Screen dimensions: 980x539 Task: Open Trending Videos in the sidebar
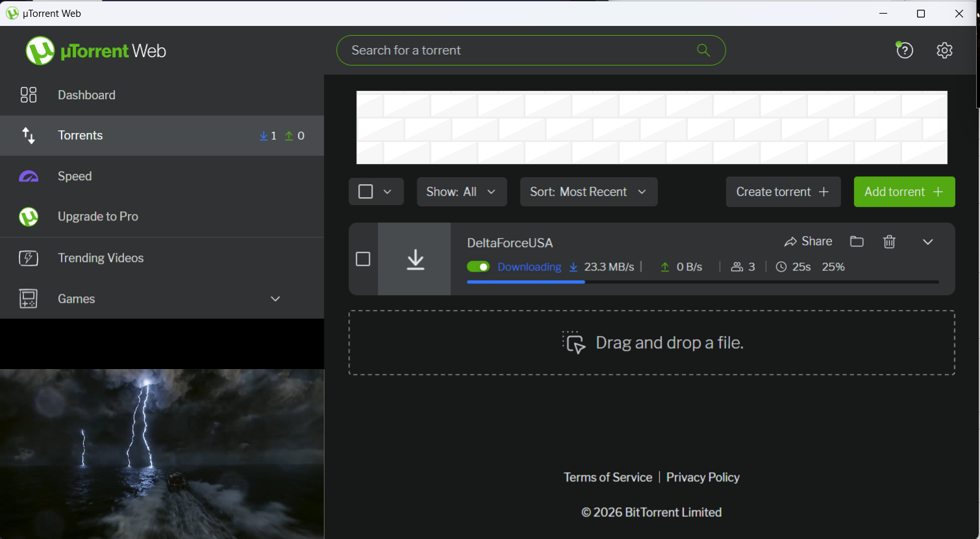(162, 258)
